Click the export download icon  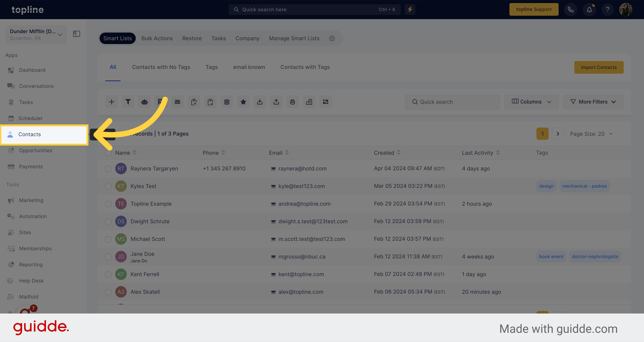[x=260, y=102]
